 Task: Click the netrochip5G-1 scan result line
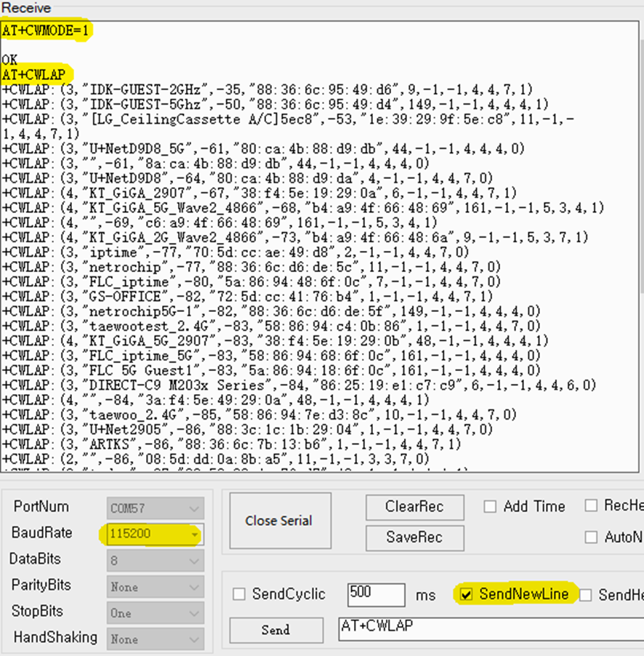point(271,311)
